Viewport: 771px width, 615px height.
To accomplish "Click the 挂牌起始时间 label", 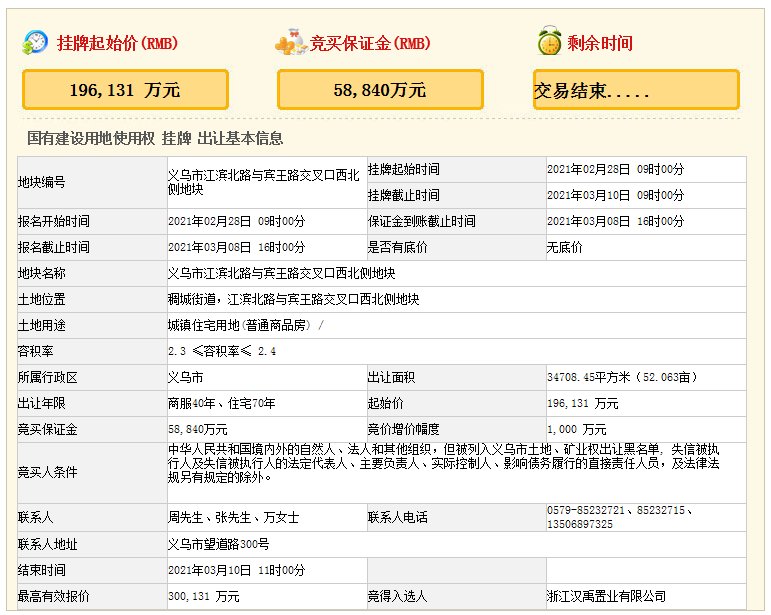I will [404, 169].
